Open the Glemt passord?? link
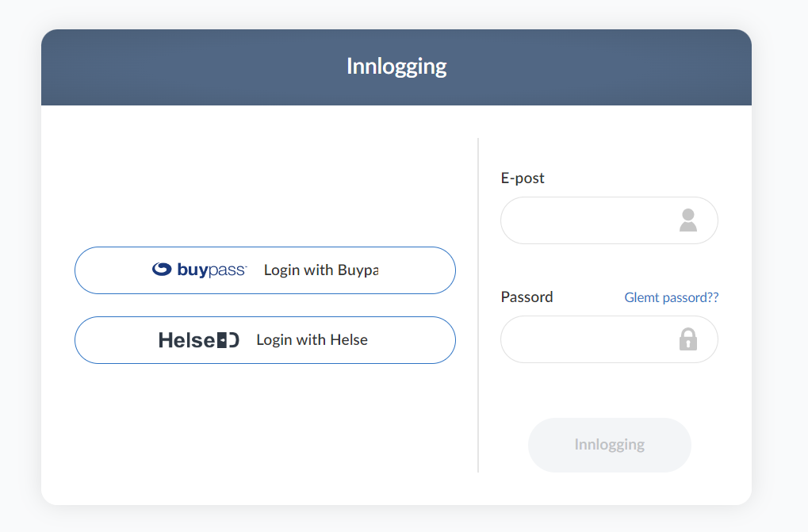 [x=671, y=297]
